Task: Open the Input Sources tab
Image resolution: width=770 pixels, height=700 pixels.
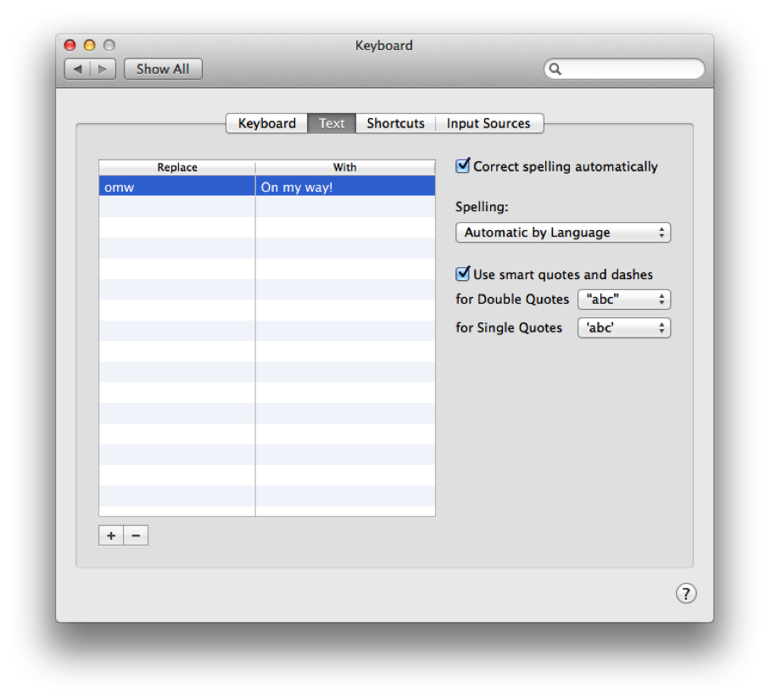Action: [x=488, y=123]
